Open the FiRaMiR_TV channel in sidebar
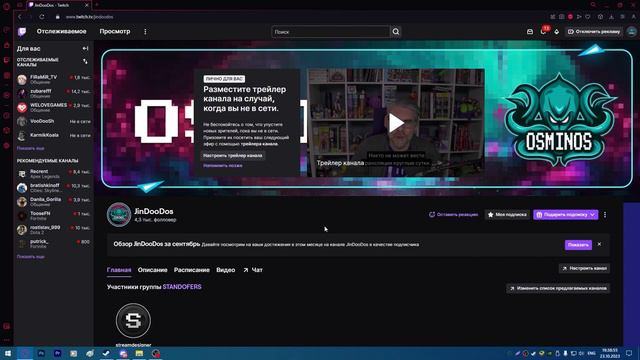The width and height of the screenshot is (640, 360). [53, 79]
